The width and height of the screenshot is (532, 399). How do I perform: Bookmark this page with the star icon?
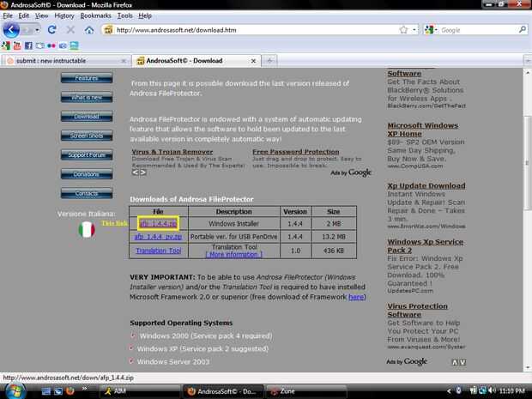pos(403,30)
